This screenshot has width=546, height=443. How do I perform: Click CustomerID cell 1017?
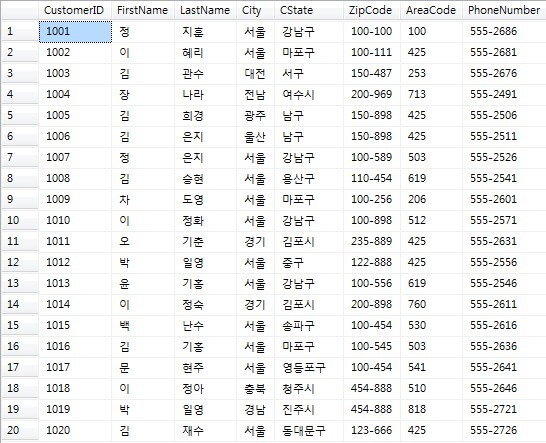[75, 367]
